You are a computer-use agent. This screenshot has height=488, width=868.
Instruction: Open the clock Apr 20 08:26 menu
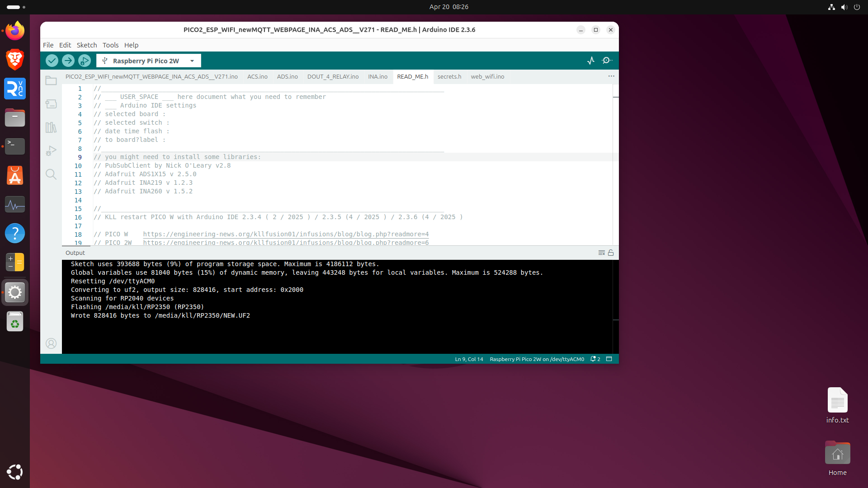tap(448, 7)
